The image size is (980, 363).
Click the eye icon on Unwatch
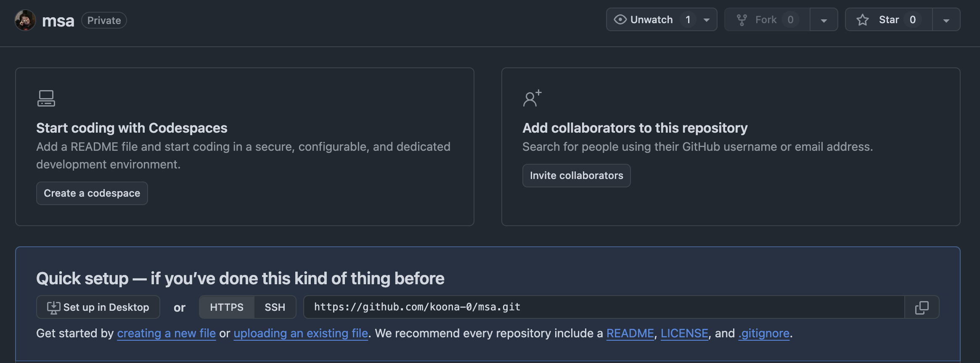point(620,20)
